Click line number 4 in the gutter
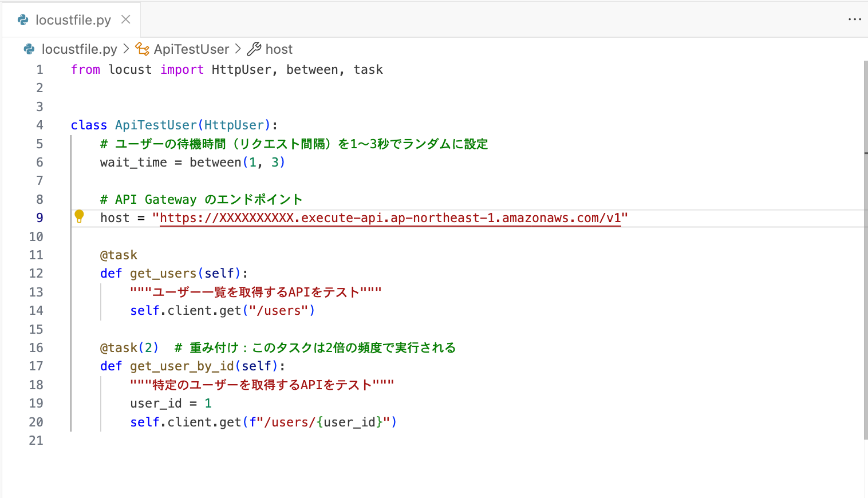Viewport: 868px width, 498px height. pyautogui.click(x=40, y=125)
